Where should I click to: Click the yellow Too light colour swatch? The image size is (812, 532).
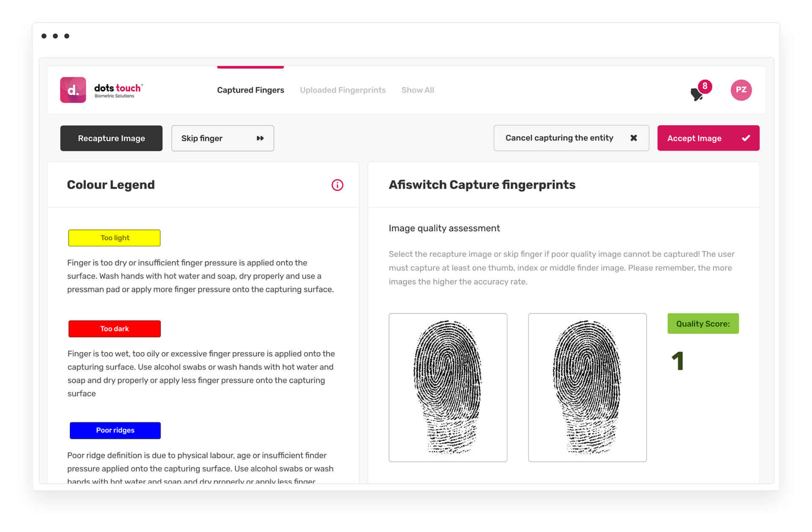point(114,238)
